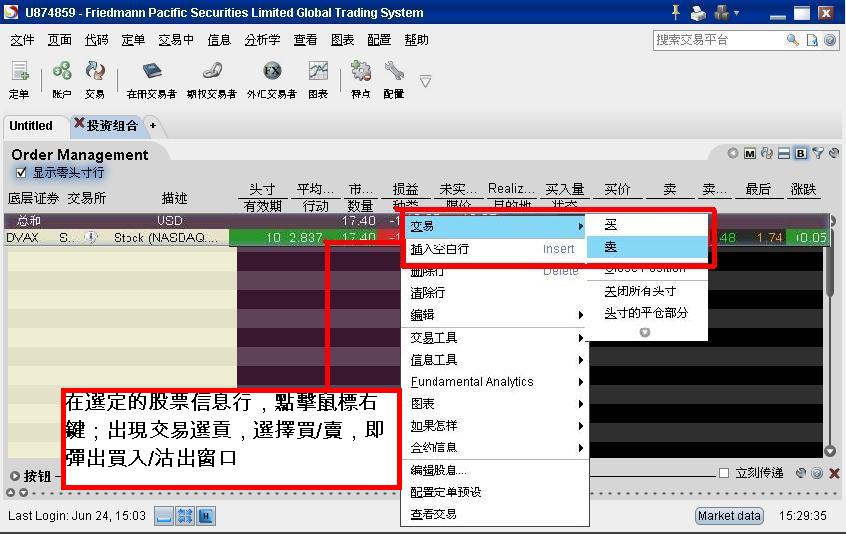Click the Market data button
Screen dimensions: 846x534
(x=729, y=516)
